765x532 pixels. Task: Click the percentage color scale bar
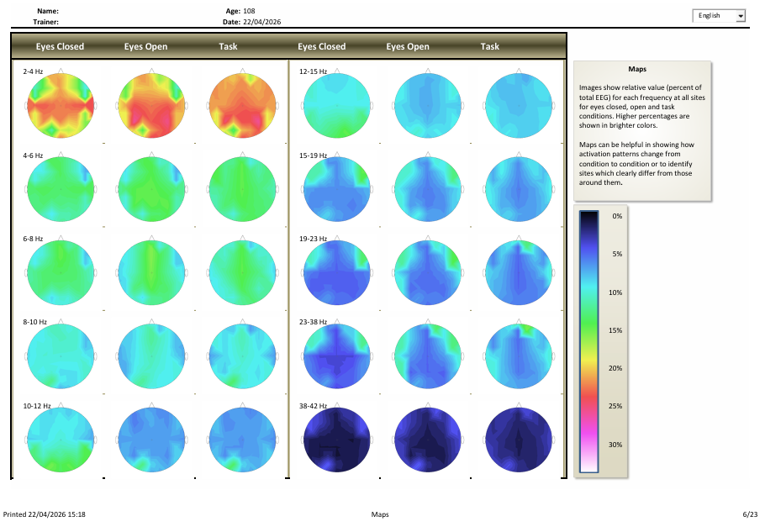tap(588, 343)
